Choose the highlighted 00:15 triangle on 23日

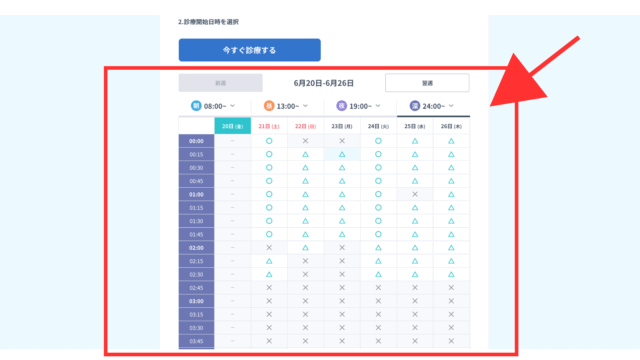(342, 154)
